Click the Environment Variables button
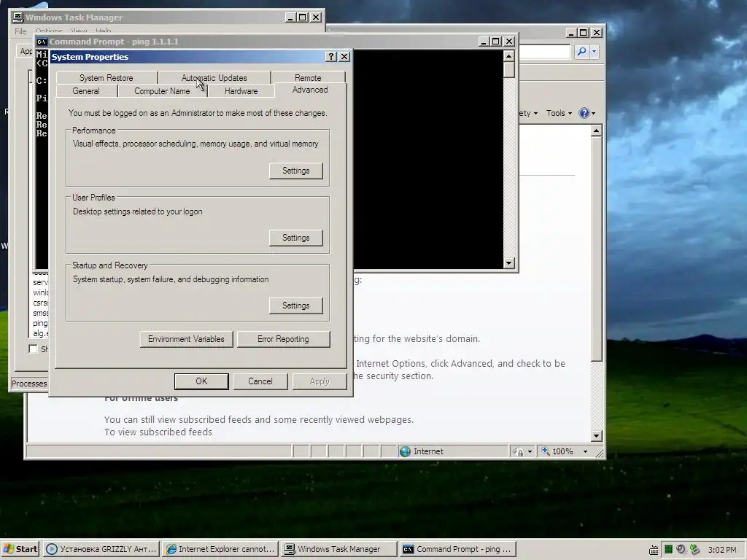 tap(186, 339)
